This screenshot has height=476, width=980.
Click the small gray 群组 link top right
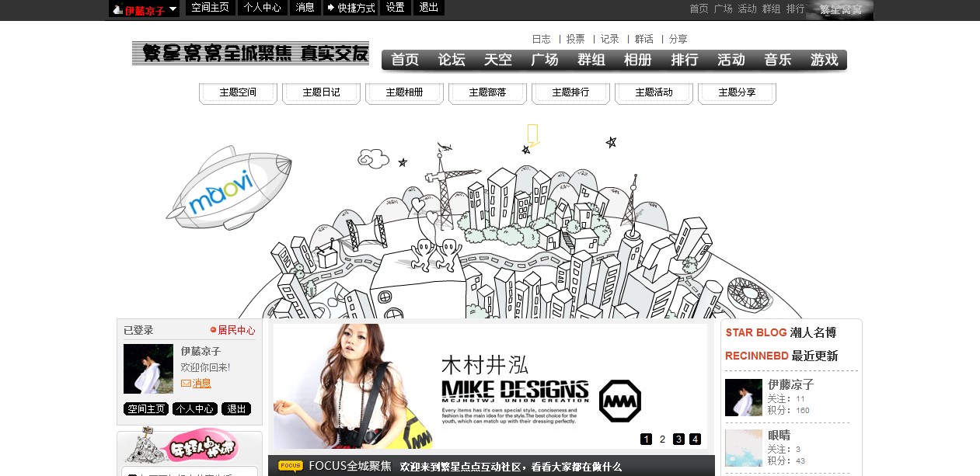click(x=771, y=9)
